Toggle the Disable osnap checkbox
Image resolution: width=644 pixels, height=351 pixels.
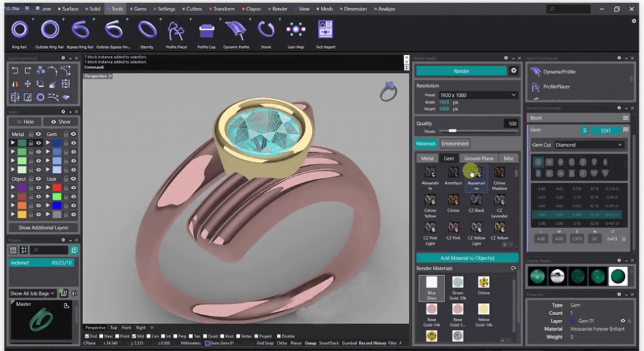(279, 336)
